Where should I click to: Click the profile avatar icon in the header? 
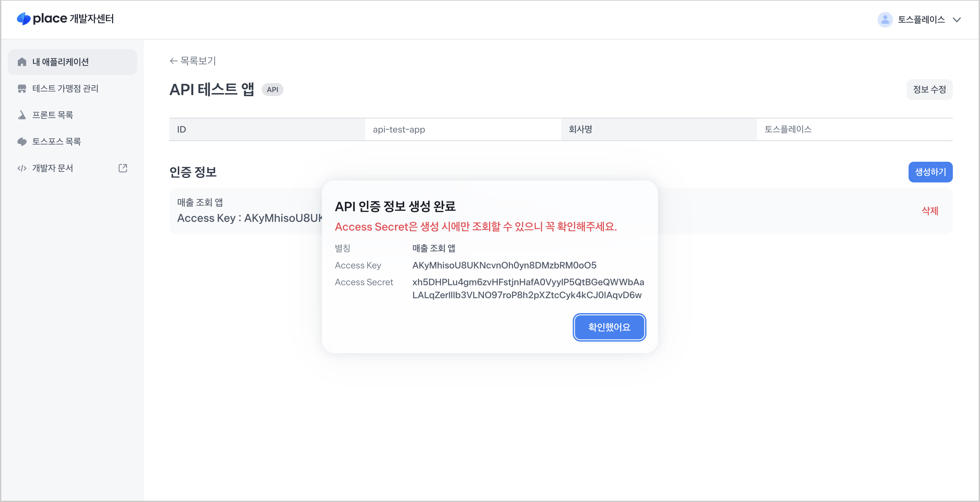coord(885,19)
